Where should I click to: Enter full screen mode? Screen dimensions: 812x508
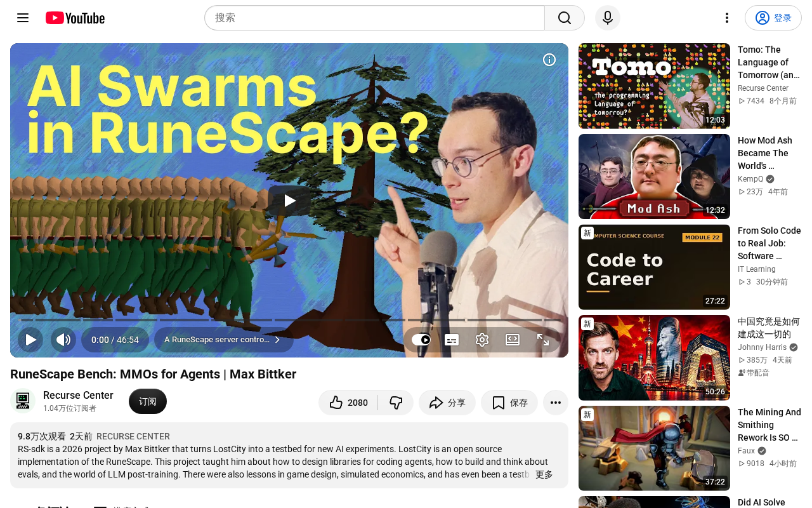[543, 340]
